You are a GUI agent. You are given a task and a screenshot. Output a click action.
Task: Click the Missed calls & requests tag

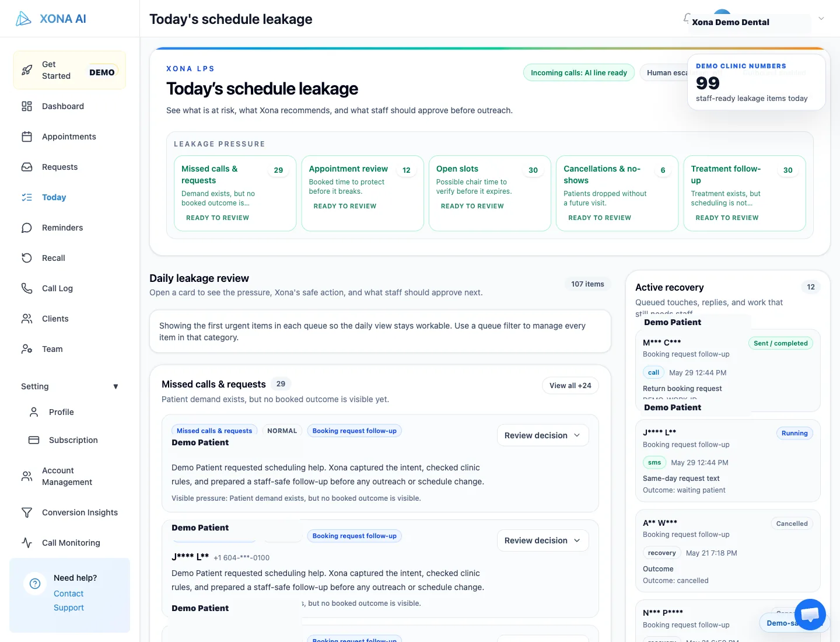(215, 431)
